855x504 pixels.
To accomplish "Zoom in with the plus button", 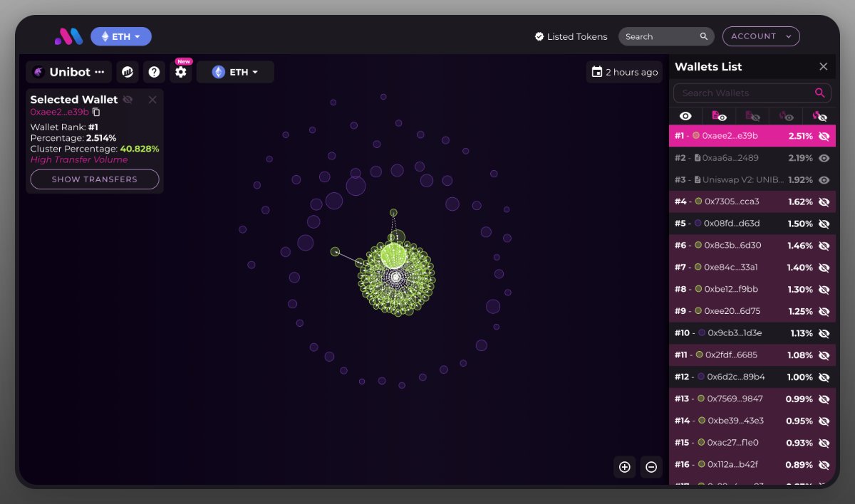I will (x=625, y=467).
